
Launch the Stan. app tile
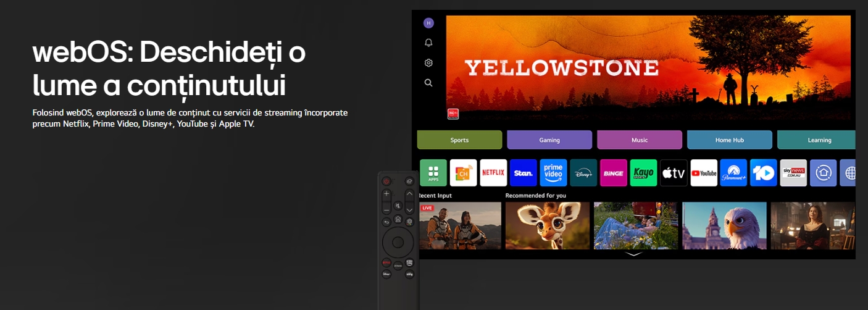(524, 173)
